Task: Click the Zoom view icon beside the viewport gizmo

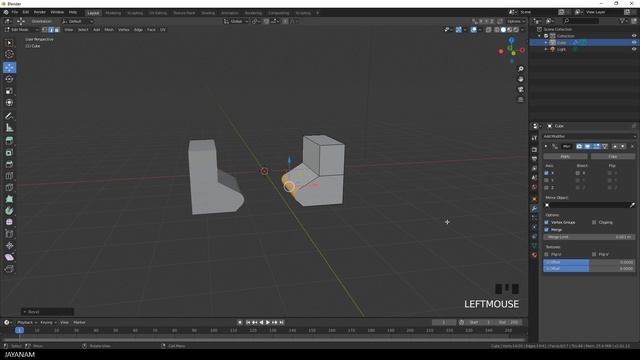Action: 520,69
